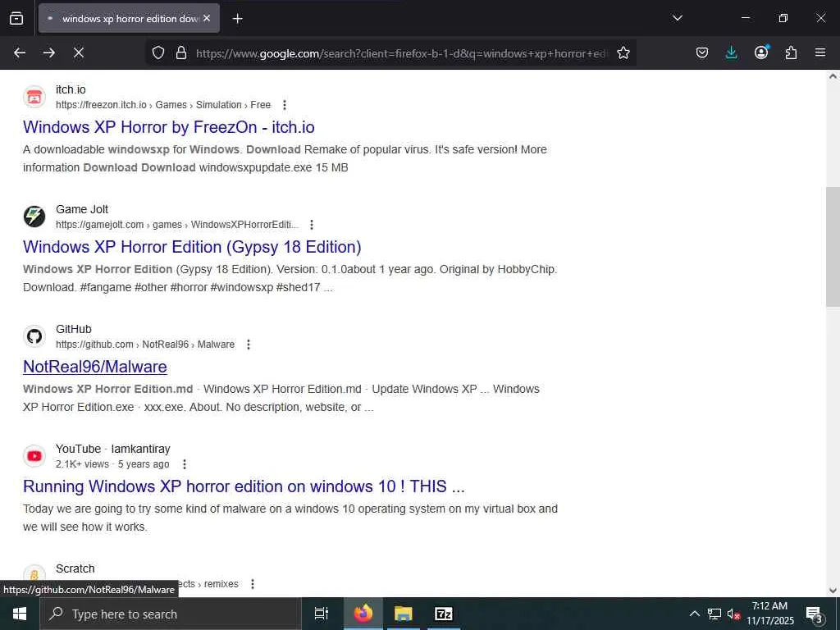Open File Explorer from the taskbar

[403, 614]
